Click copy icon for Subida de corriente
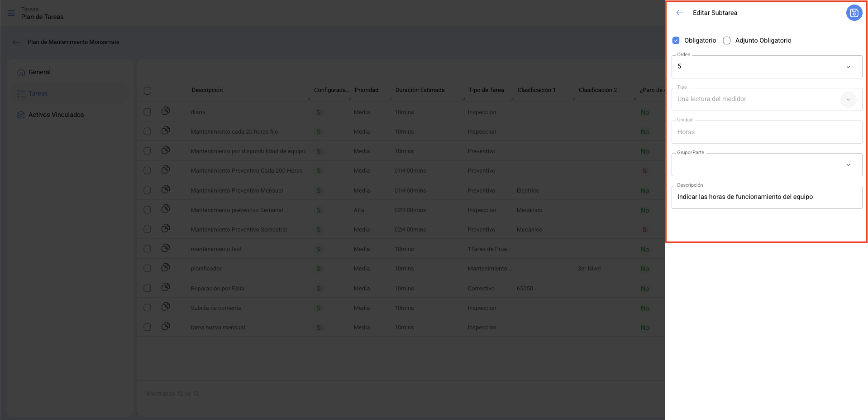 click(x=166, y=307)
